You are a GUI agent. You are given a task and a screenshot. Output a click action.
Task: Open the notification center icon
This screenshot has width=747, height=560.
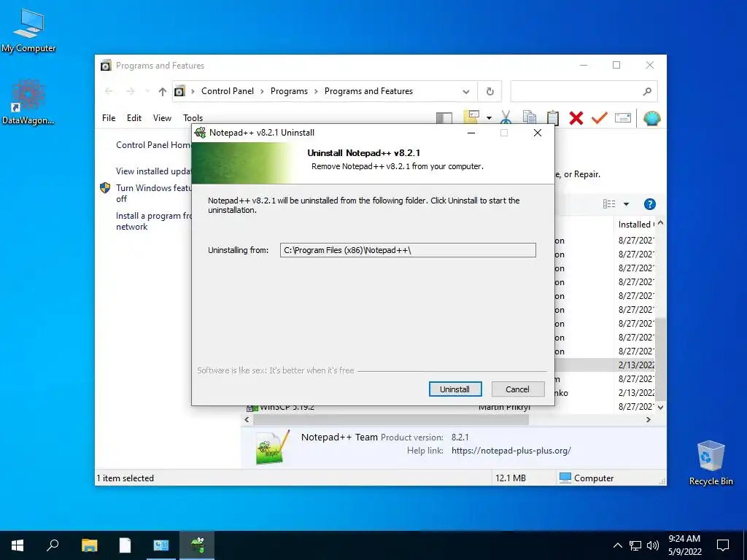tap(723, 545)
